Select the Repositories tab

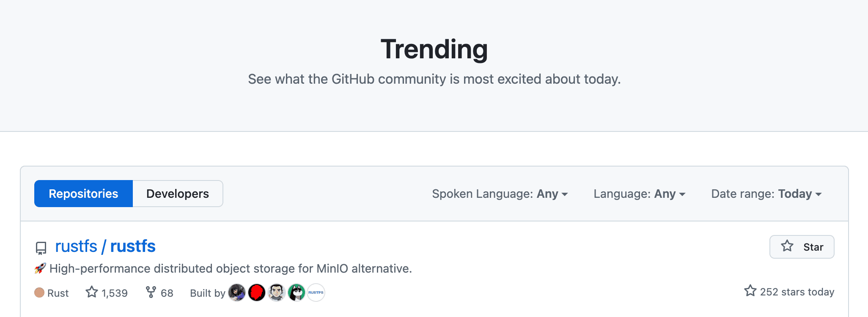(x=83, y=194)
